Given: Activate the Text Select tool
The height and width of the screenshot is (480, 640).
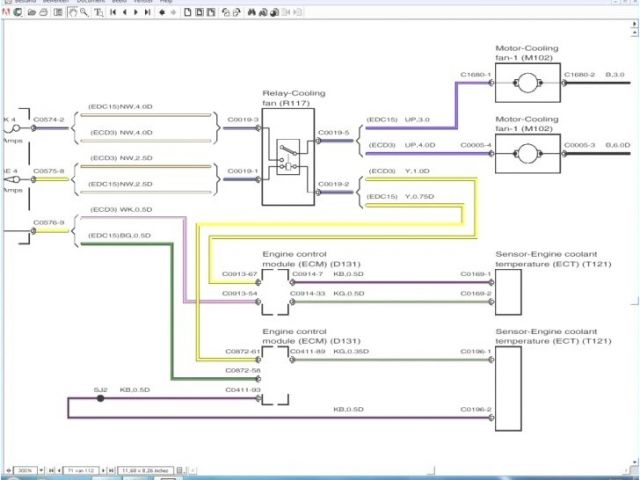Looking at the screenshot, I should [x=98, y=12].
